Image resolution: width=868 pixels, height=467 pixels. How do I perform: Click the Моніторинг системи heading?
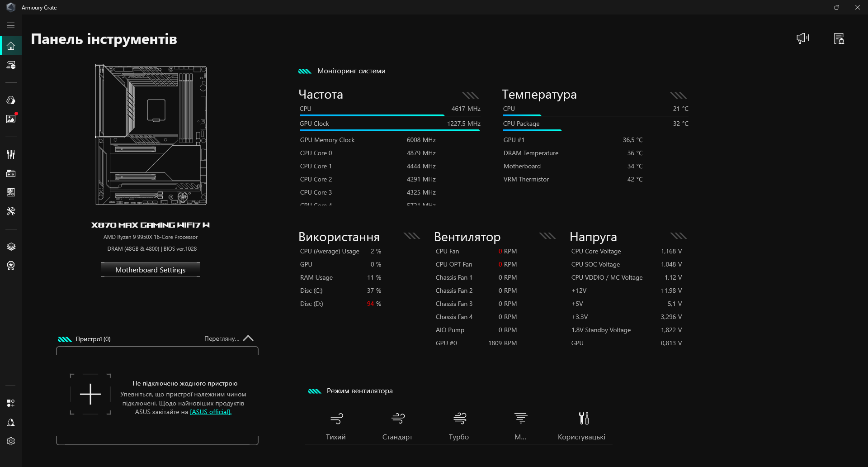pyautogui.click(x=351, y=71)
